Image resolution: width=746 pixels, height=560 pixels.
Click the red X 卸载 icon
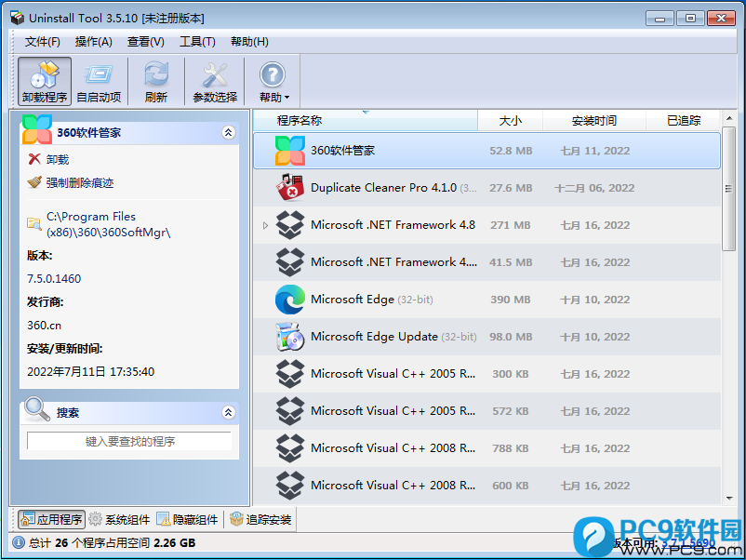tap(34, 159)
